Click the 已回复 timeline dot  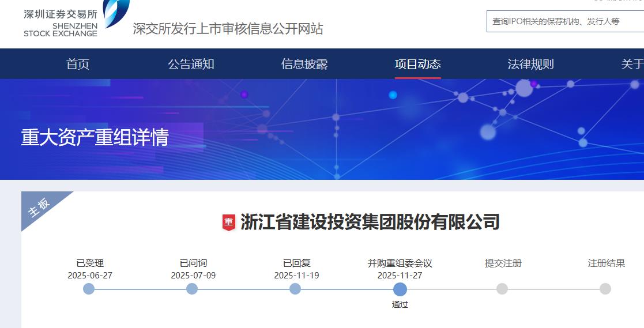click(295, 289)
